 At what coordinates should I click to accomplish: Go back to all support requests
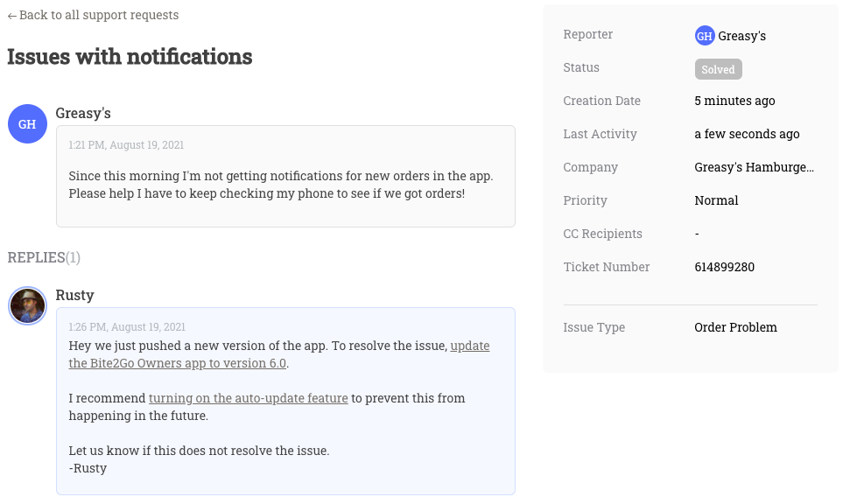93,15
